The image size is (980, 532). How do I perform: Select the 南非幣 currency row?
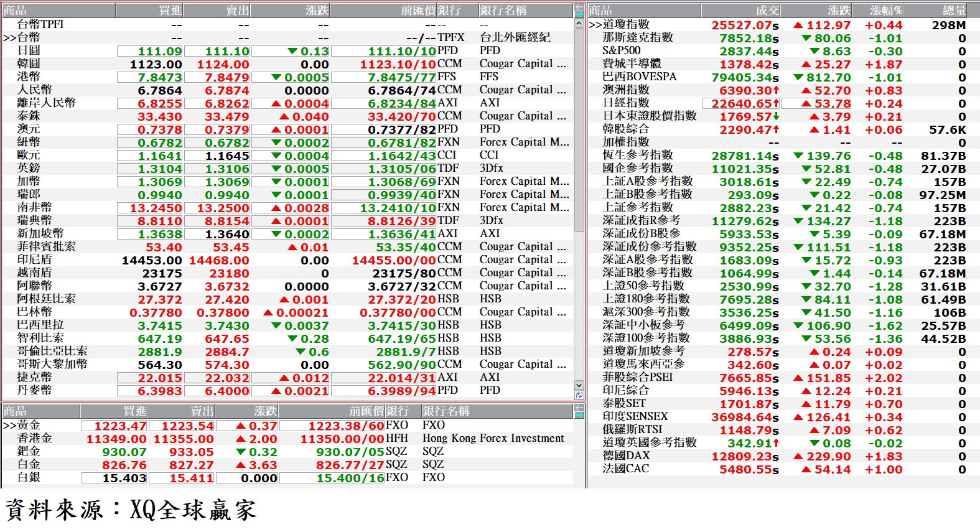[287, 207]
